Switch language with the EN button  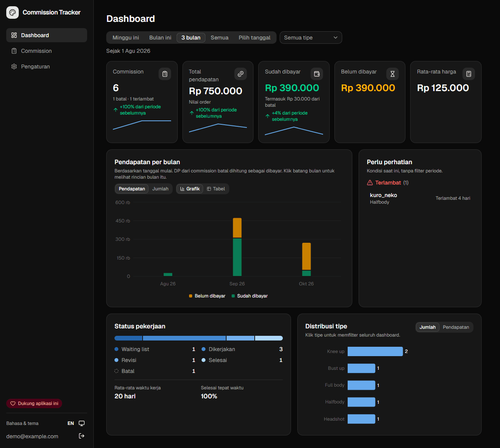coord(71,423)
